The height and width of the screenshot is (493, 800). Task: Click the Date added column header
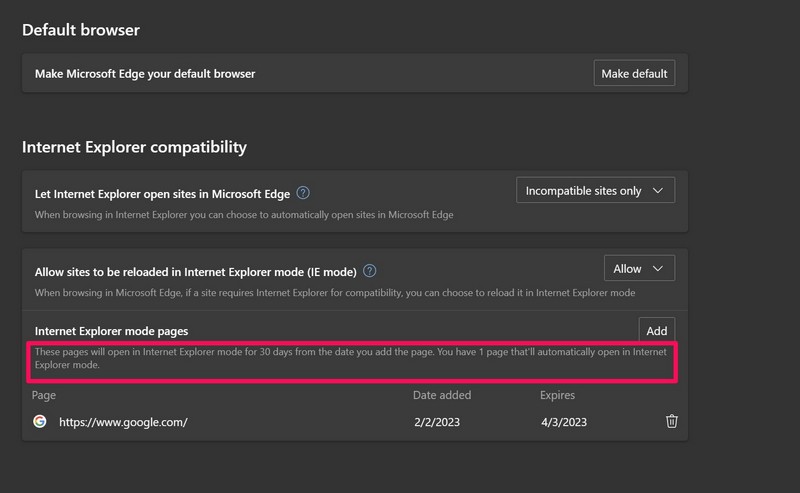click(441, 395)
